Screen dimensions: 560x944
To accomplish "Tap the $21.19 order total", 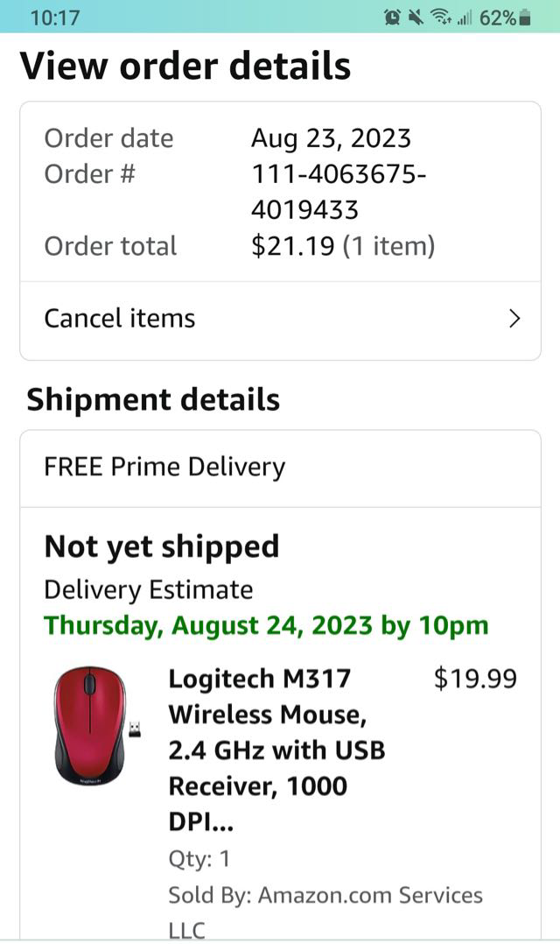I will pyautogui.click(x=292, y=246).
